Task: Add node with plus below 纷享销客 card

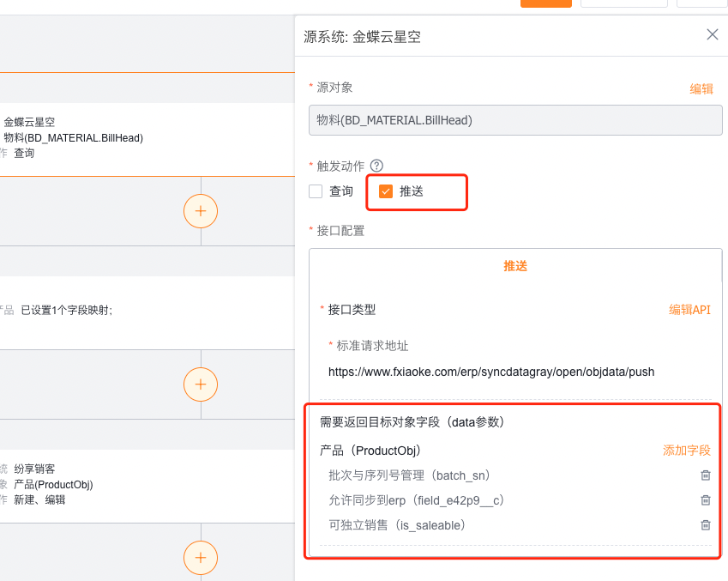Action: point(201,558)
